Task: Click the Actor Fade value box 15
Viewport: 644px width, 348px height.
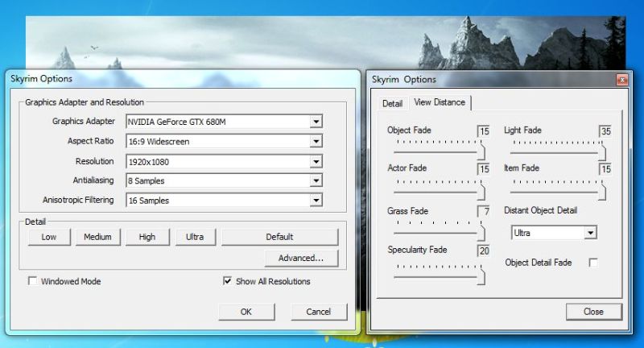Action: [484, 169]
